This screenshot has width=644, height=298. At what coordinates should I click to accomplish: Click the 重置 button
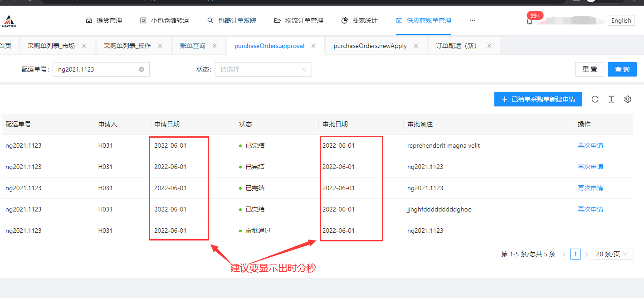pyautogui.click(x=590, y=69)
